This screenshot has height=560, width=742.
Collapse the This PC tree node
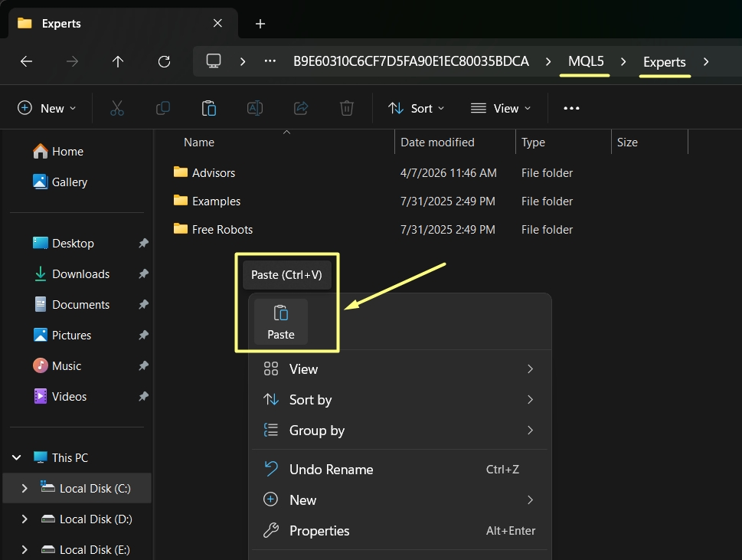[x=17, y=458]
